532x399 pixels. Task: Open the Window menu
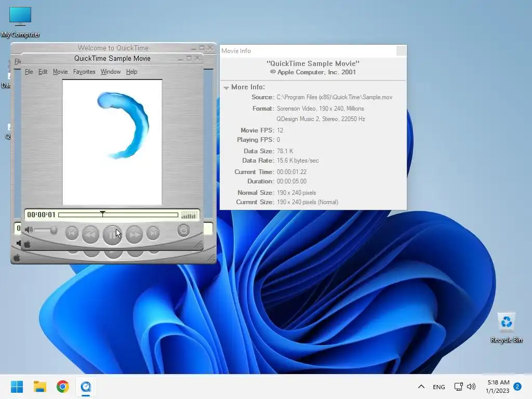(x=111, y=72)
